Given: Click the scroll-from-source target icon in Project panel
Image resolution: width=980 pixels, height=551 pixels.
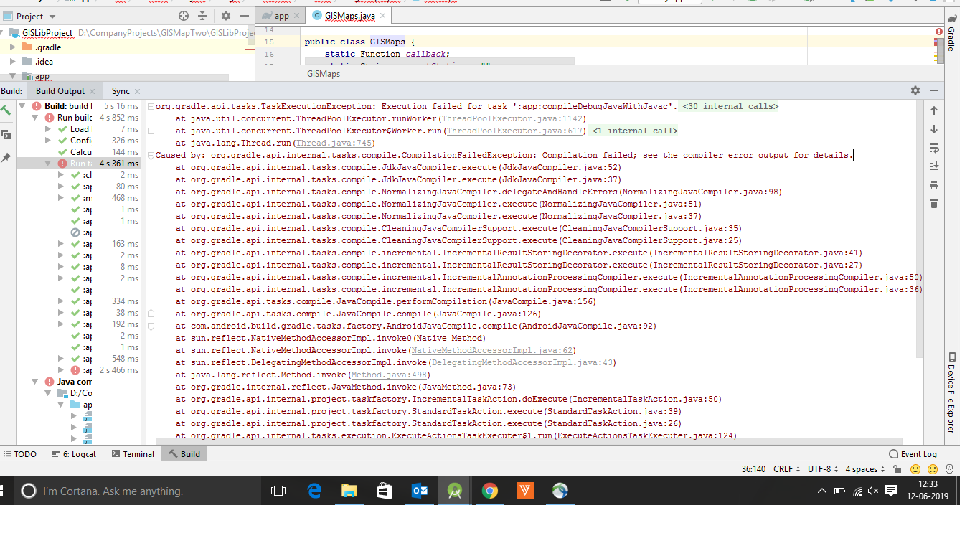Looking at the screenshot, I should 183,16.
